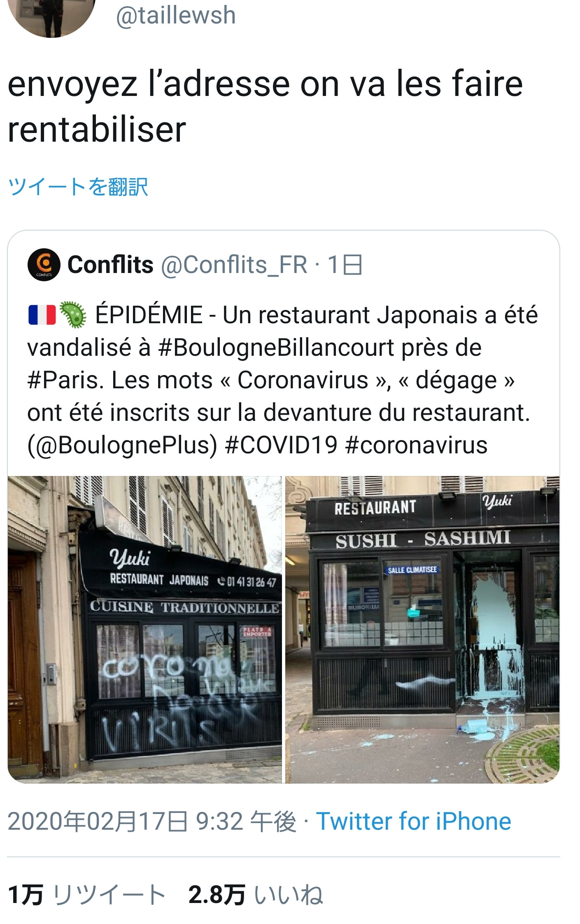Tap the Twitter for iPhone source link

(x=414, y=821)
